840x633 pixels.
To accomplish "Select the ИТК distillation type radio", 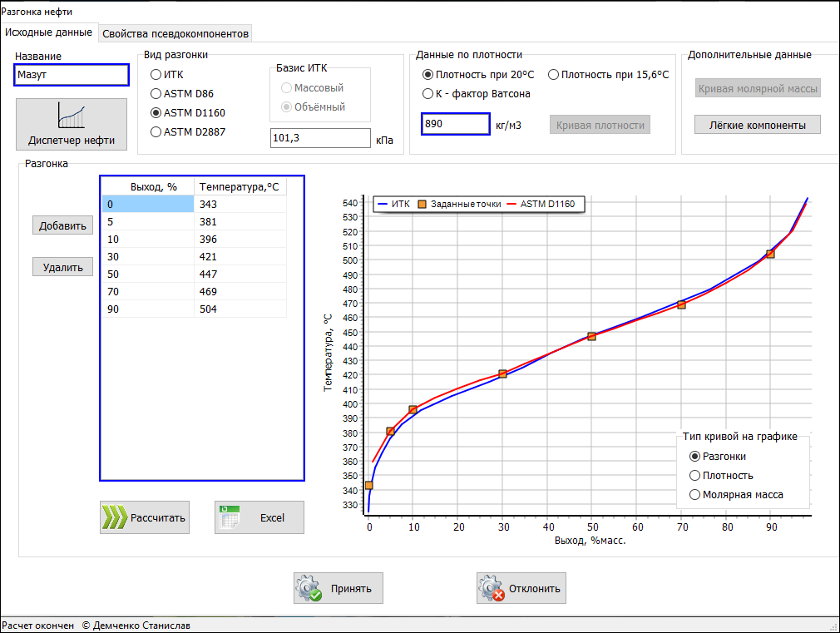I will pos(156,75).
